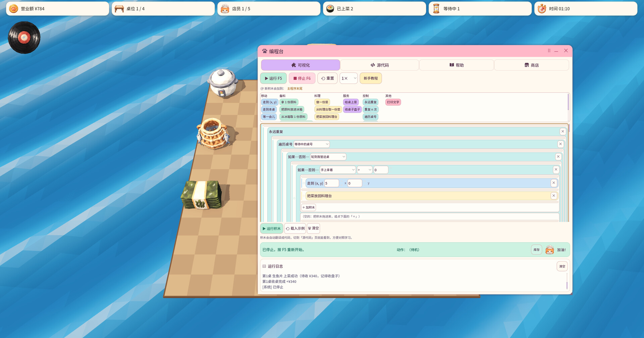Remove the 永远重复 block

point(562,132)
